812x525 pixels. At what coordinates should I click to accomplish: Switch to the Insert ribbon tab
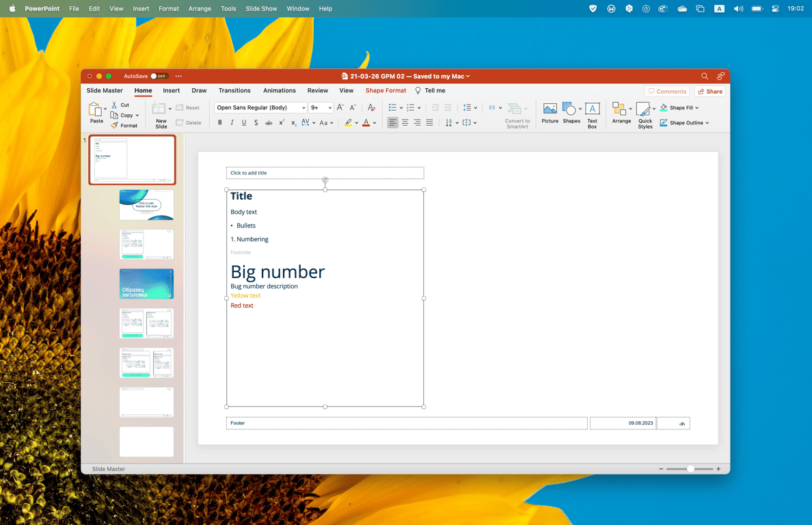coord(172,91)
